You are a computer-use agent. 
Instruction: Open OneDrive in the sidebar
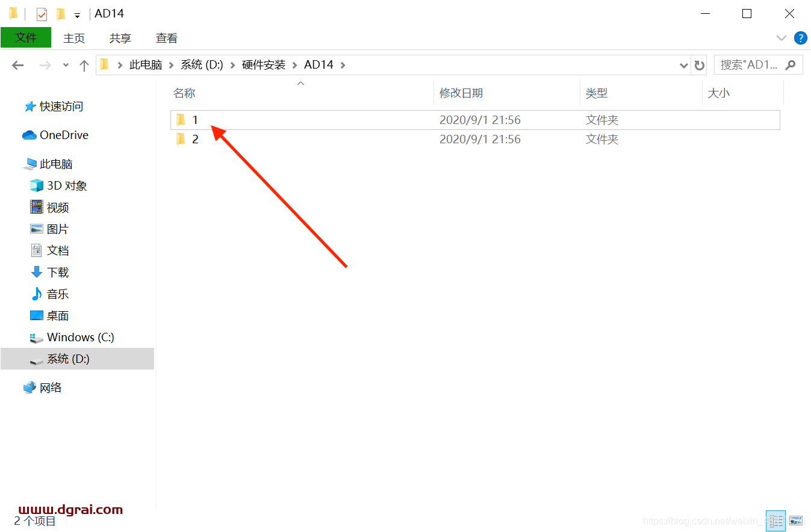pos(64,135)
